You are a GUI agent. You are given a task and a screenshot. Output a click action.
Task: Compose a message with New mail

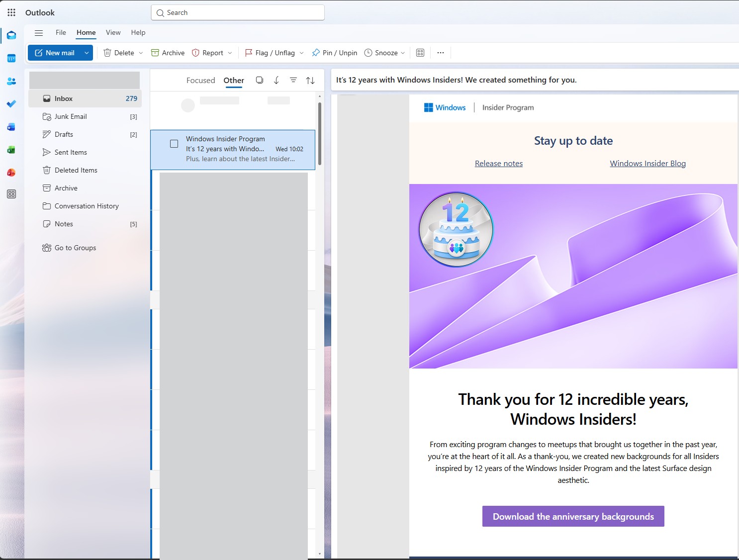tap(55, 53)
